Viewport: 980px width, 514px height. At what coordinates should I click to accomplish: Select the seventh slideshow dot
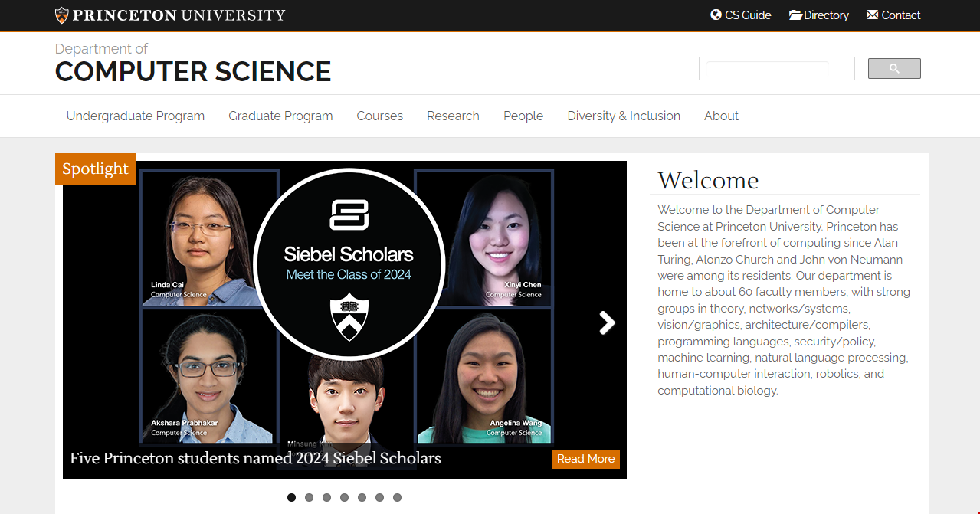pyautogui.click(x=397, y=497)
